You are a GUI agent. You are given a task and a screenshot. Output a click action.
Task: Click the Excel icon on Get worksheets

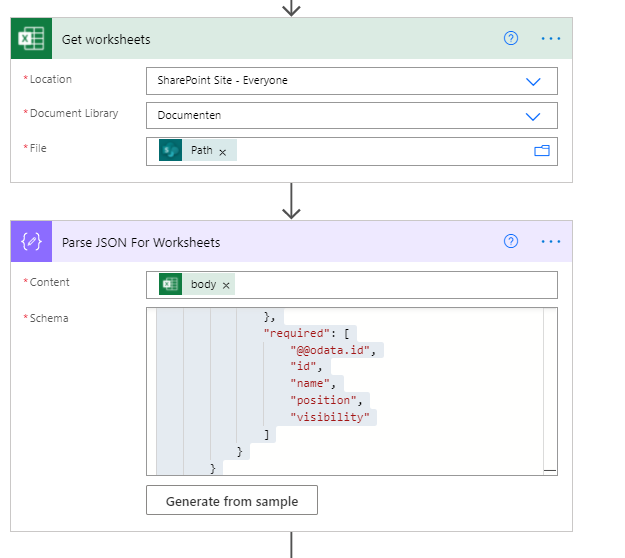coord(32,39)
